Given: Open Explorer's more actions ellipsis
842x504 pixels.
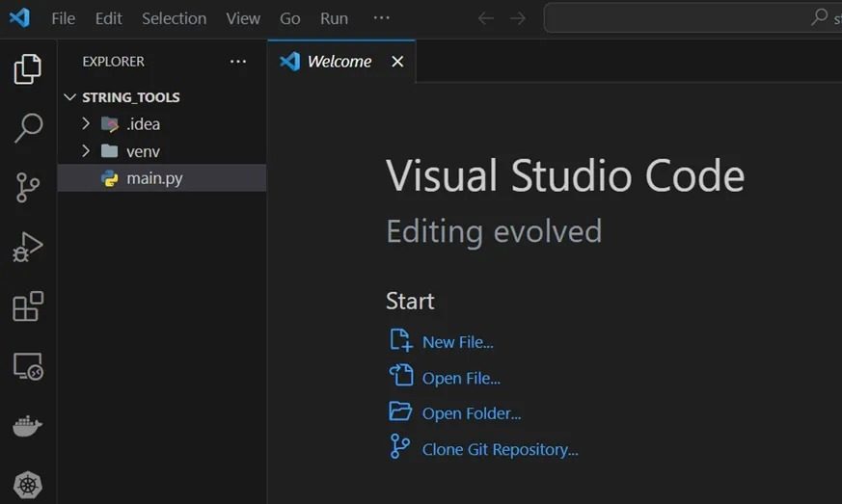Looking at the screenshot, I should [x=238, y=62].
